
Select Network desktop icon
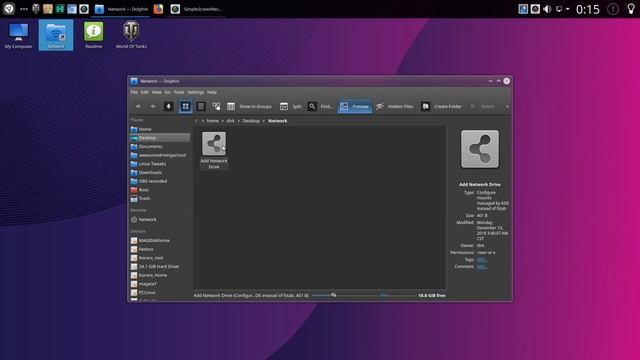coord(56,36)
